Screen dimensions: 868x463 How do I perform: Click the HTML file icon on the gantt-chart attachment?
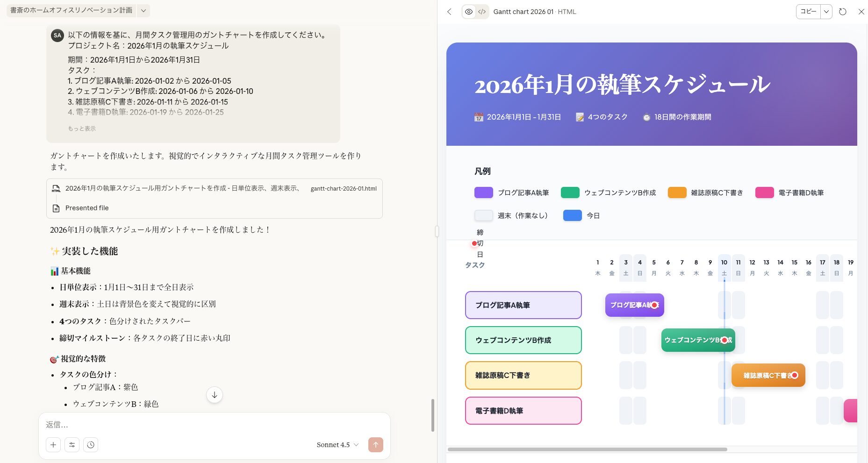[57, 189]
